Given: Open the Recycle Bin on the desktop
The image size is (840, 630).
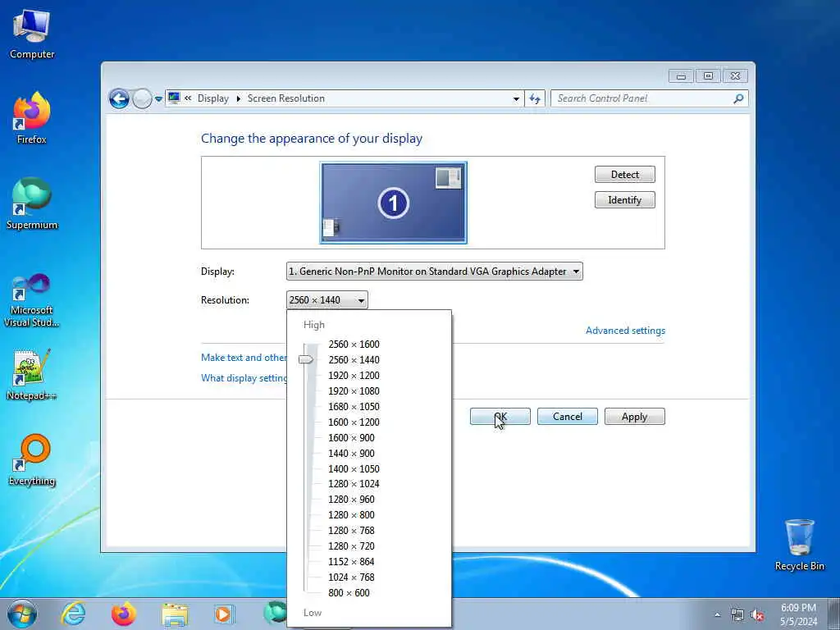Looking at the screenshot, I should (x=799, y=545).
